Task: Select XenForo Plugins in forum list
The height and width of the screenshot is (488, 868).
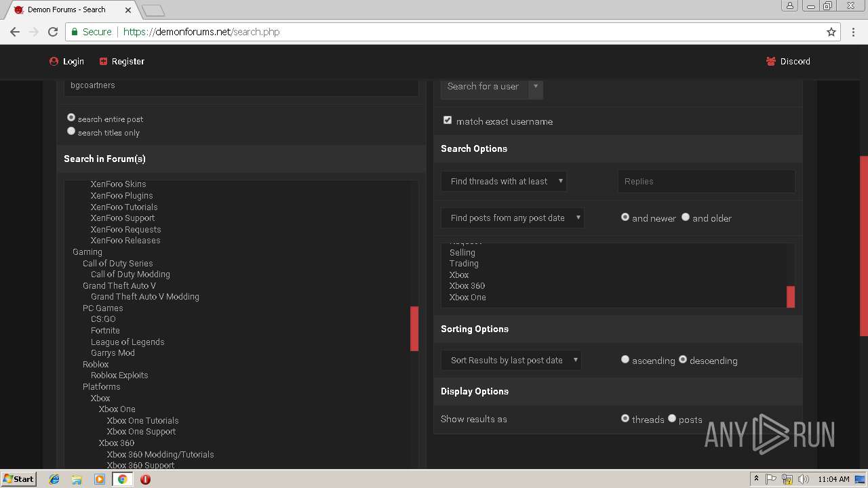Action: click(121, 195)
